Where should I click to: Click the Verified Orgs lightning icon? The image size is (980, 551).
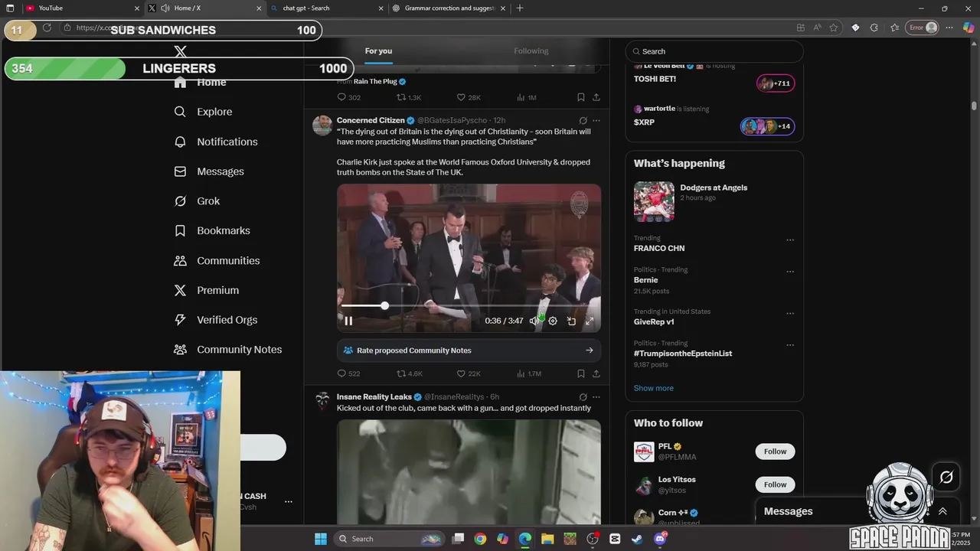(x=180, y=320)
